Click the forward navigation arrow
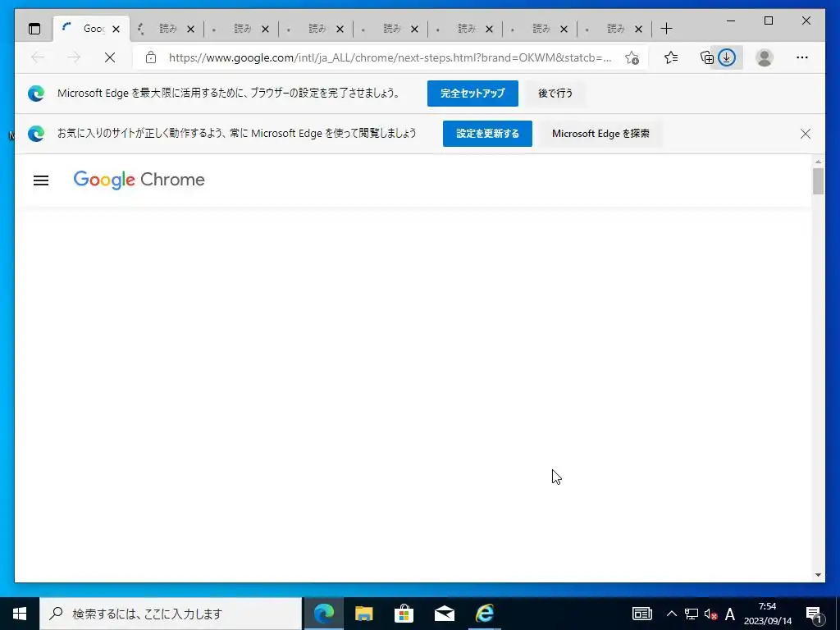Image resolution: width=840 pixels, height=630 pixels. pos(74,57)
